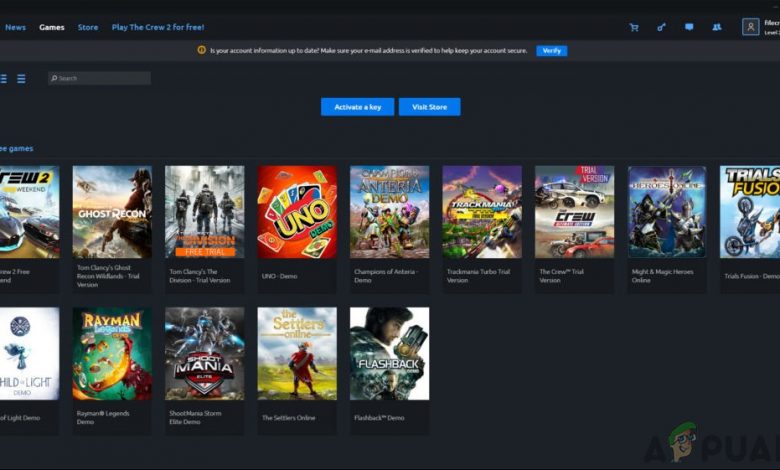Click 'Tom Clancy's Ghost Recon Wildlands - Trial Version' title
The height and width of the screenshot is (470, 780).
pos(108,276)
